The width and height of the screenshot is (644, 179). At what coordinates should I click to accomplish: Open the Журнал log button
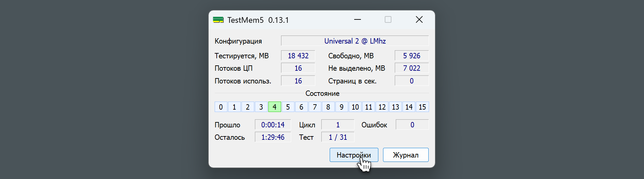[406, 155]
